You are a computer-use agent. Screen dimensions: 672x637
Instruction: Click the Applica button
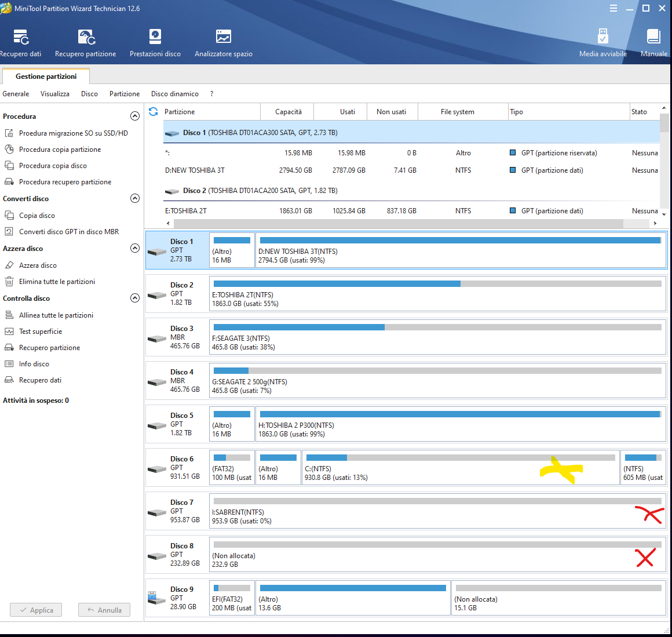coord(36,610)
